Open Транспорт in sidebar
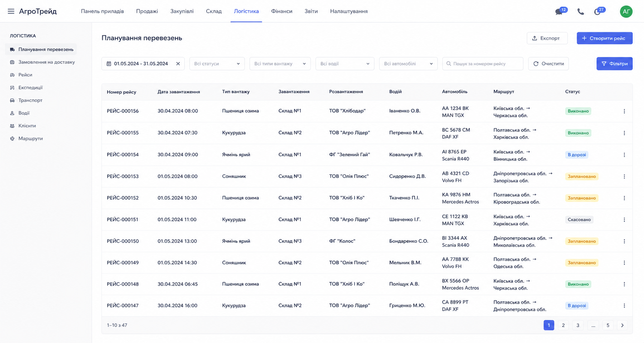Viewport: 644px width, 343px height. click(26, 100)
